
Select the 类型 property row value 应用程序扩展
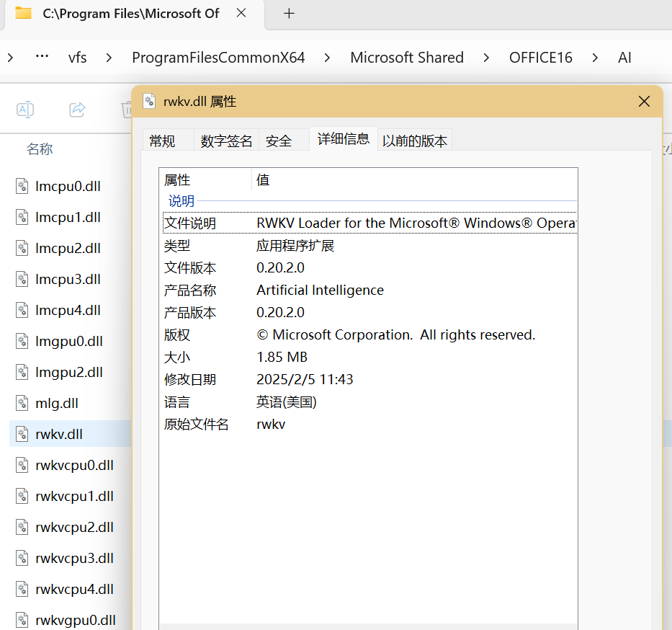pos(295,246)
